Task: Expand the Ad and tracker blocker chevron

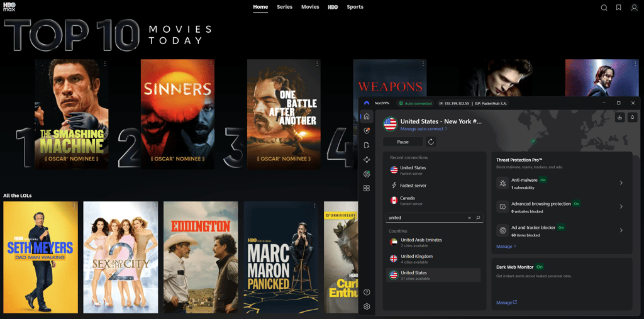Action: (621, 230)
